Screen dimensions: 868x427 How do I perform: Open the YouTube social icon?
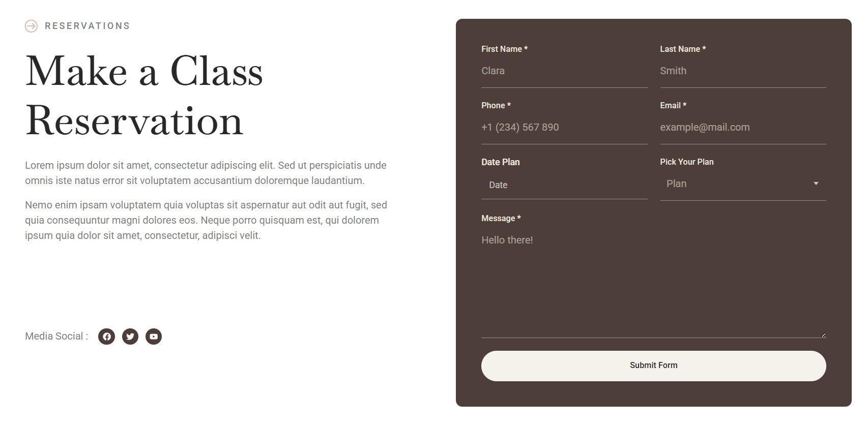pos(154,337)
